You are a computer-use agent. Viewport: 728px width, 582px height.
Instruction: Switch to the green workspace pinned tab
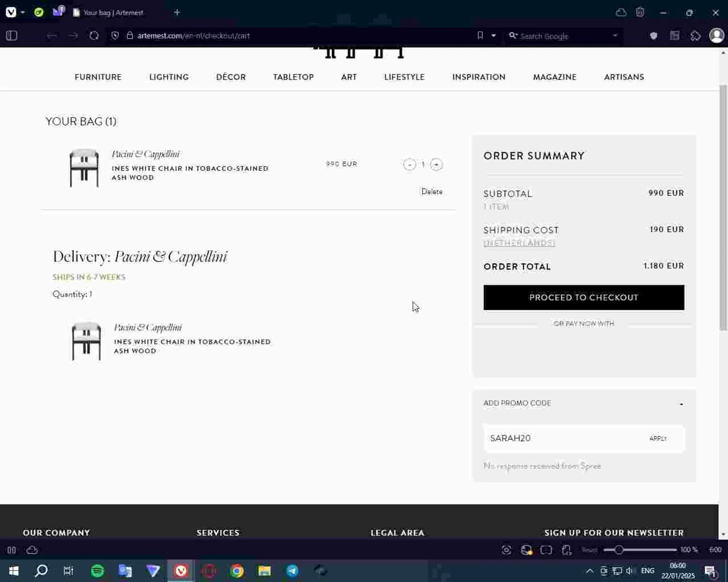click(x=39, y=12)
